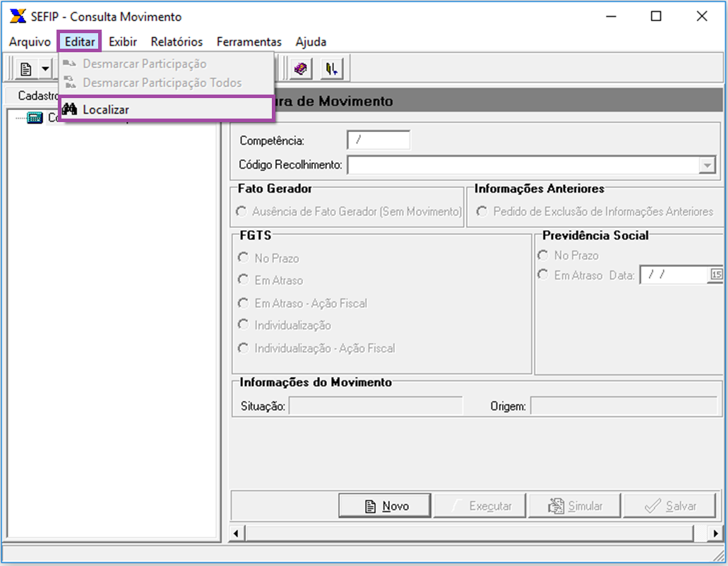Click the Simular button
Screen dimensions: 728x566
click(x=574, y=505)
